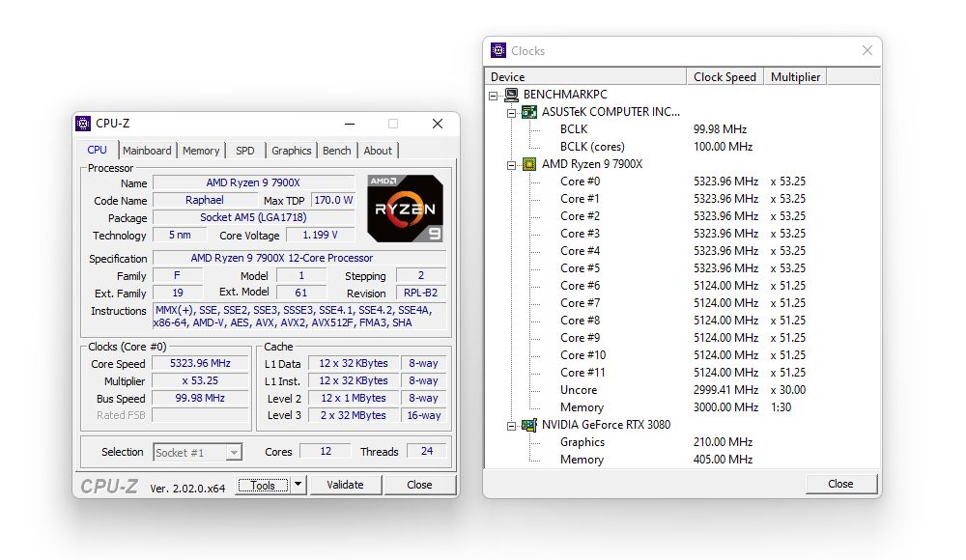
Task: Collapse the NVIDIA GeForce RTX 3080 node
Action: (x=511, y=426)
